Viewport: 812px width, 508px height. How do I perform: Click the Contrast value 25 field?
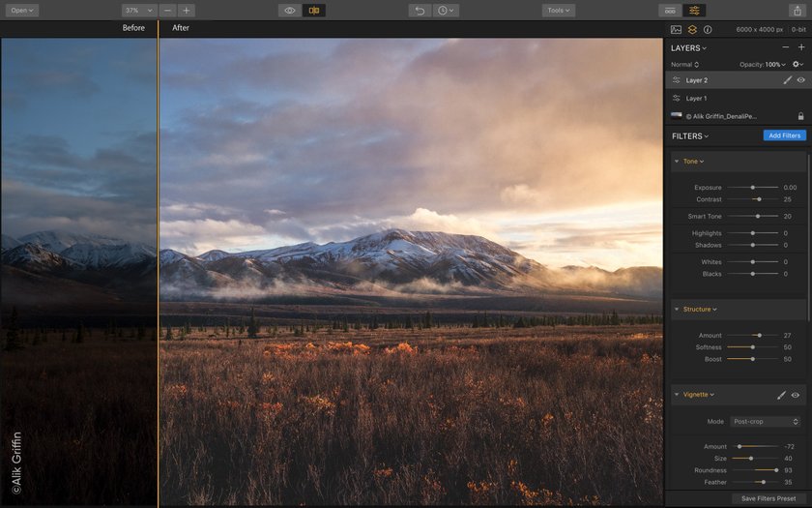tap(787, 199)
